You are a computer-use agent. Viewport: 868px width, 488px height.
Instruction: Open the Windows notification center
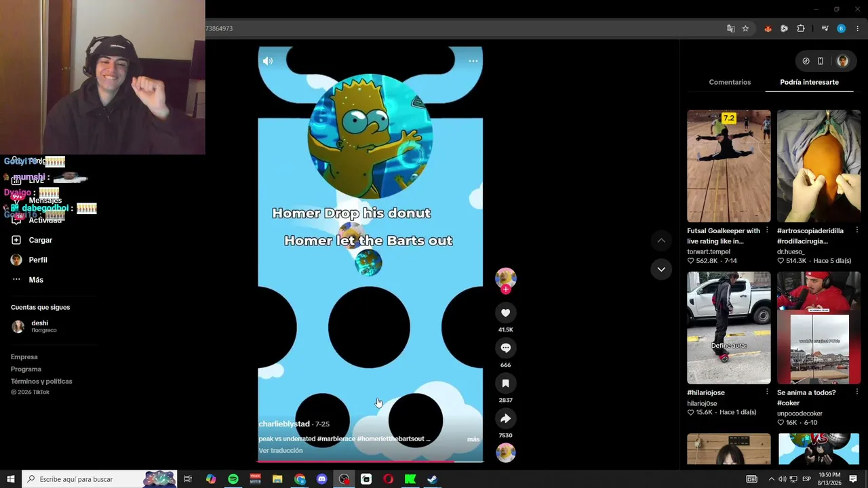[x=853, y=479]
